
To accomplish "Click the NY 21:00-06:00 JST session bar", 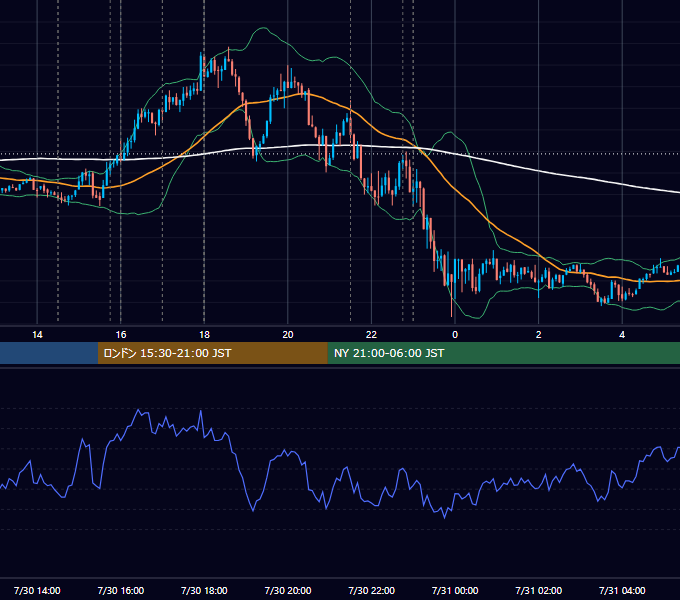I will click(x=503, y=353).
